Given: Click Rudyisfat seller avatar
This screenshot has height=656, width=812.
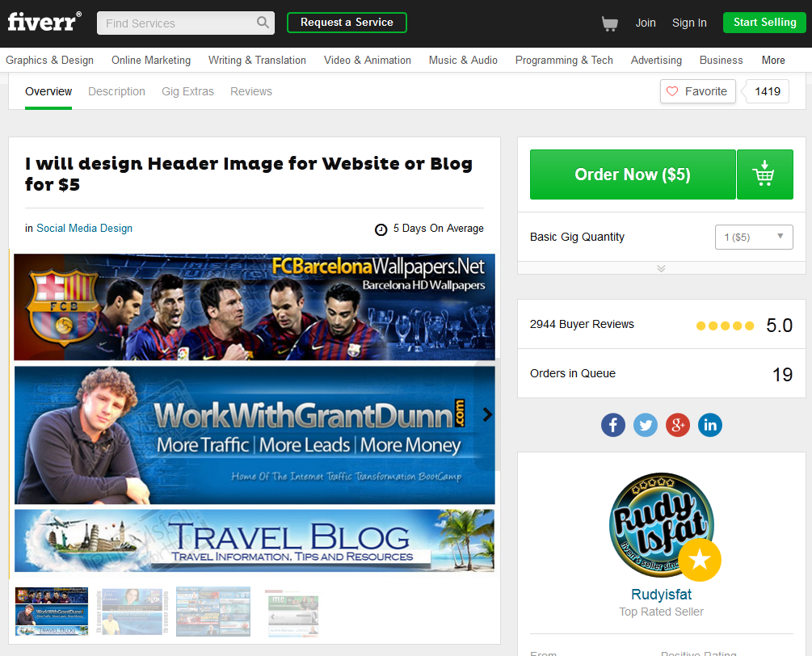Looking at the screenshot, I should (x=662, y=525).
